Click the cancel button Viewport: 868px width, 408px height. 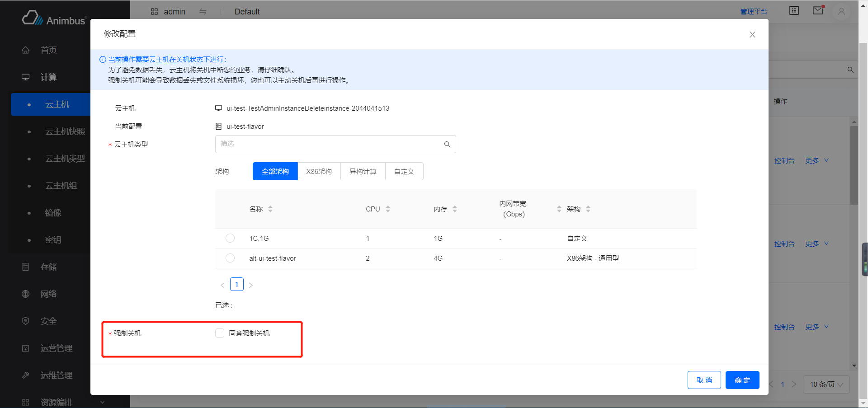(x=704, y=380)
